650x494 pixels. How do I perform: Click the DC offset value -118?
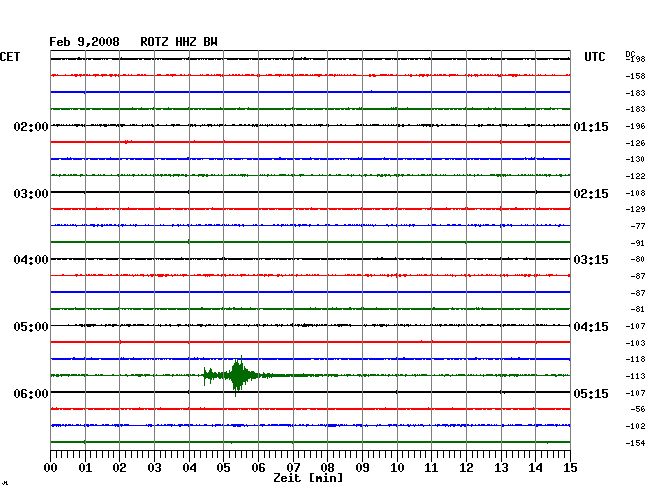pos(635,359)
